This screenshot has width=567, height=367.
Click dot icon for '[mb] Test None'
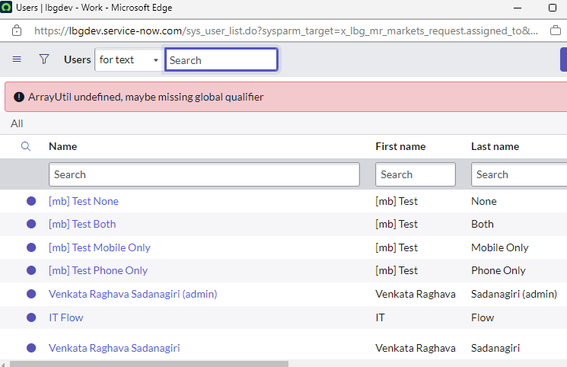[31, 201]
